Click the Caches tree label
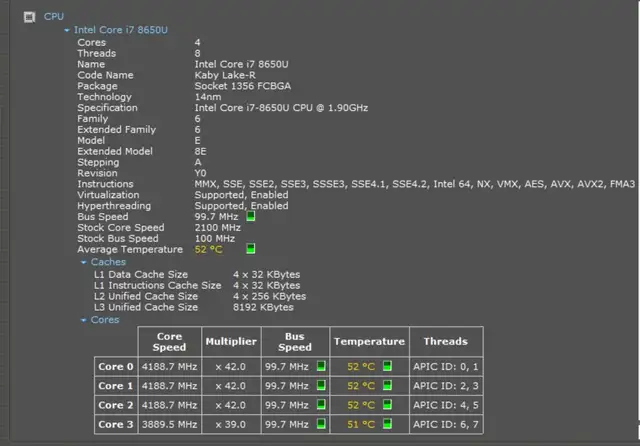This screenshot has height=446, width=640. coord(108,262)
